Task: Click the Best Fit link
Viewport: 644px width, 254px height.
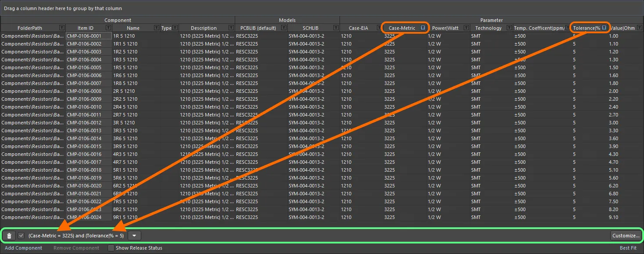Action: pyautogui.click(x=628, y=248)
